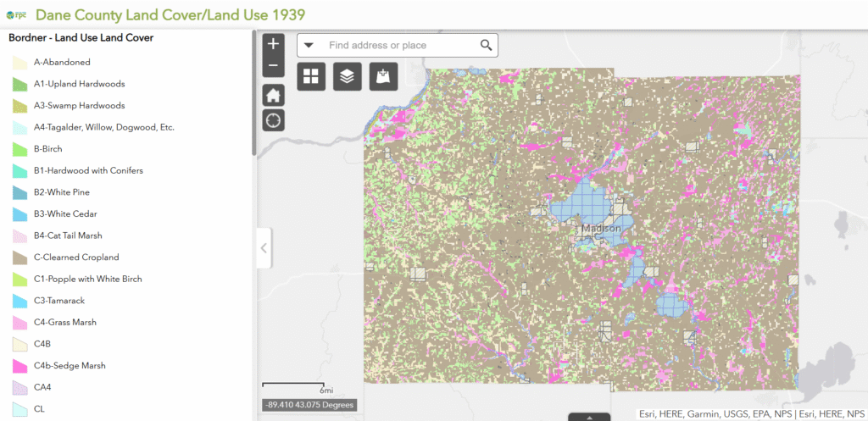Click the A1-Upland Hardwoods color swatch
This screenshot has width=868, height=421.
point(20,84)
